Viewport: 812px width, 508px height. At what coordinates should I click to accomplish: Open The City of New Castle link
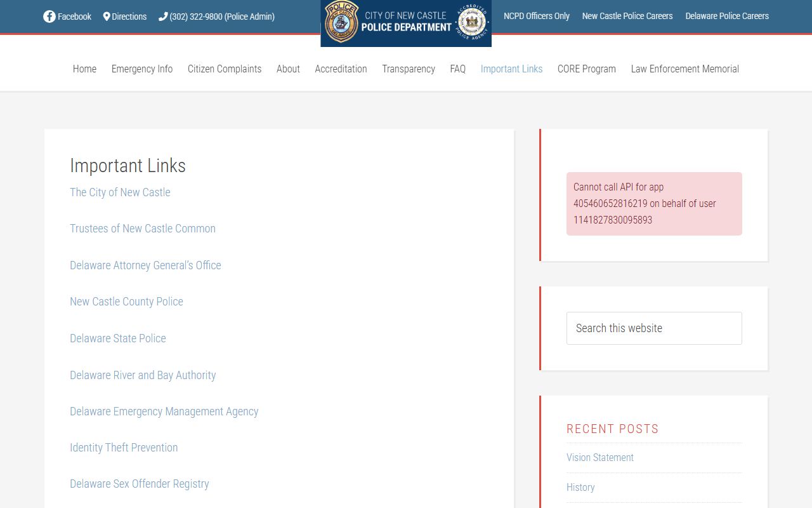(120, 192)
